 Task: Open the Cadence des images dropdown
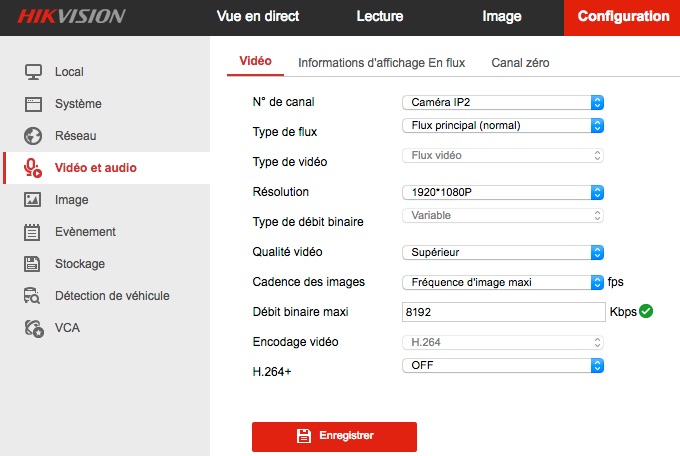(503, 282)
